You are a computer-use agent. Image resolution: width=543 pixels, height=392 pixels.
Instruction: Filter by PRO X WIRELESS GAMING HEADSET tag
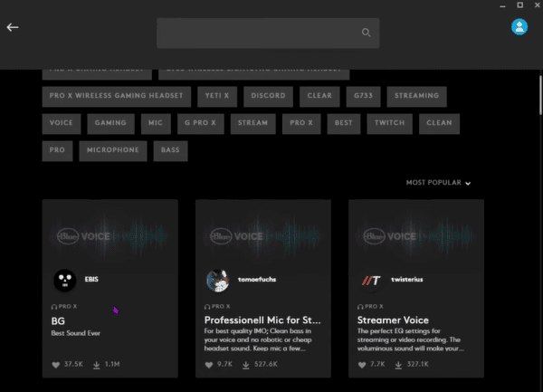pyautogui.click(x=117, y=96)
